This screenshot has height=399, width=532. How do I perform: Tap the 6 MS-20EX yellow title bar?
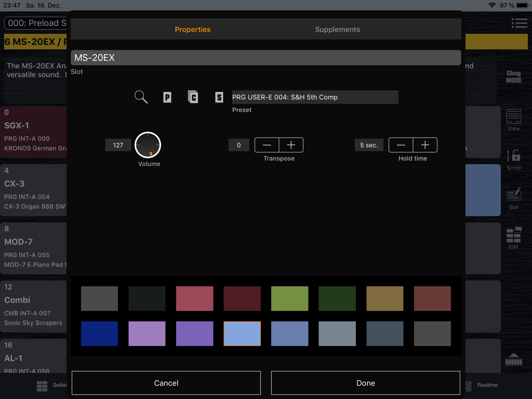click(x=36, y=42)
